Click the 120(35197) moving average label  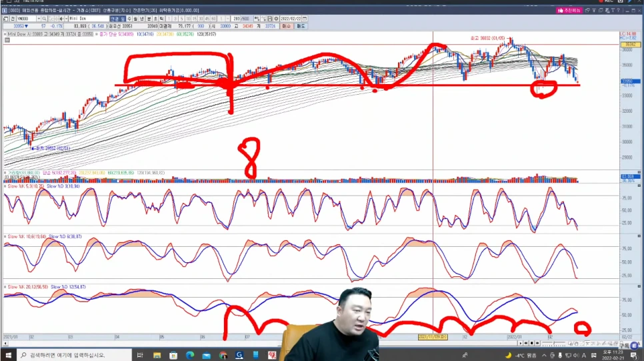206,34
